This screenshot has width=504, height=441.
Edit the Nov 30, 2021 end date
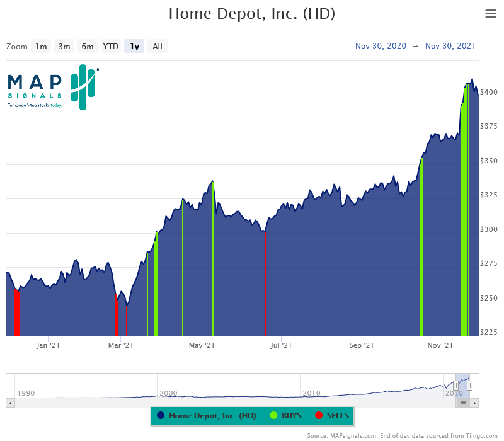coord(450,46)
